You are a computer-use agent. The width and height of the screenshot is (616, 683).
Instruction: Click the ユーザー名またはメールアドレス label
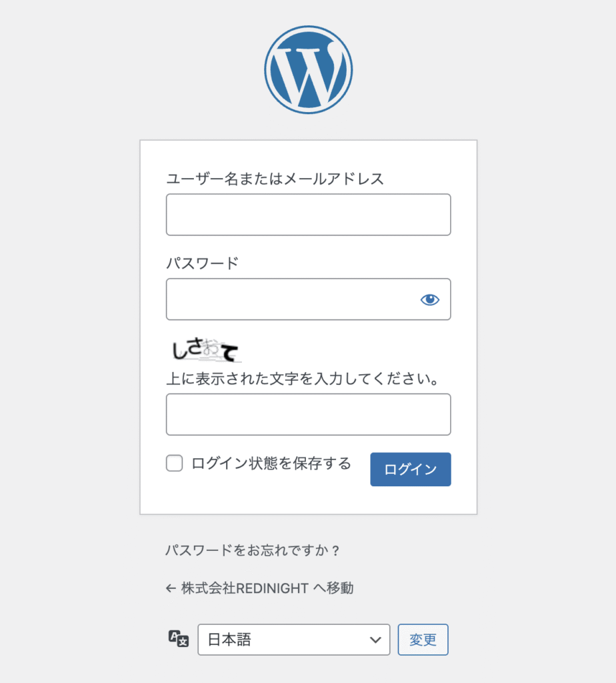point(275,179)
